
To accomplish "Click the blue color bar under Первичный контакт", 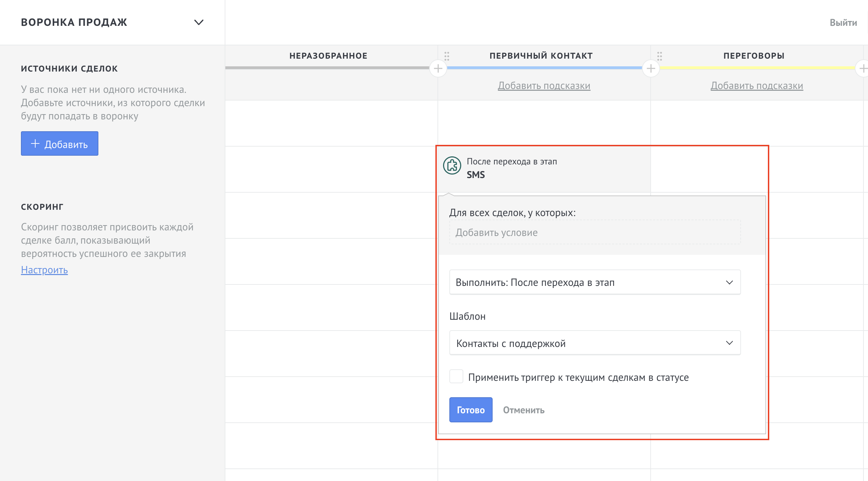I will pos(545,68).
